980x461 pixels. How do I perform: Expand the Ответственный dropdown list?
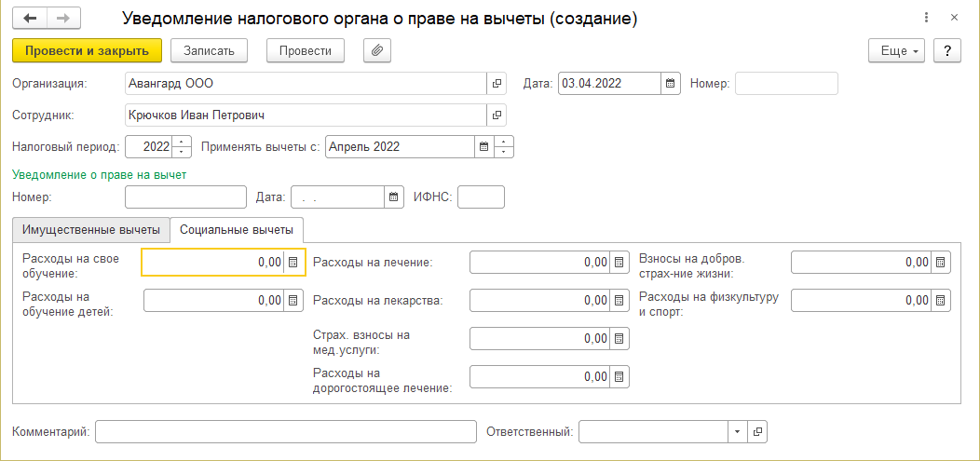737,432
